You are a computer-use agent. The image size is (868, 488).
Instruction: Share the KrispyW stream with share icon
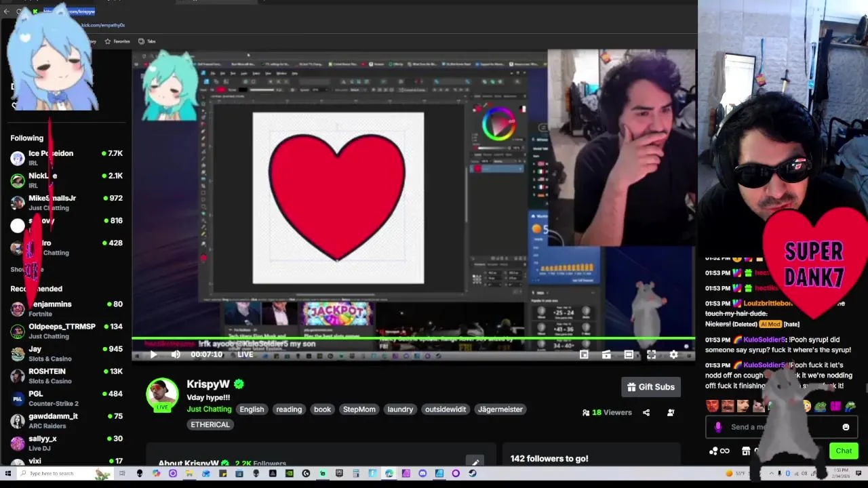646,412
